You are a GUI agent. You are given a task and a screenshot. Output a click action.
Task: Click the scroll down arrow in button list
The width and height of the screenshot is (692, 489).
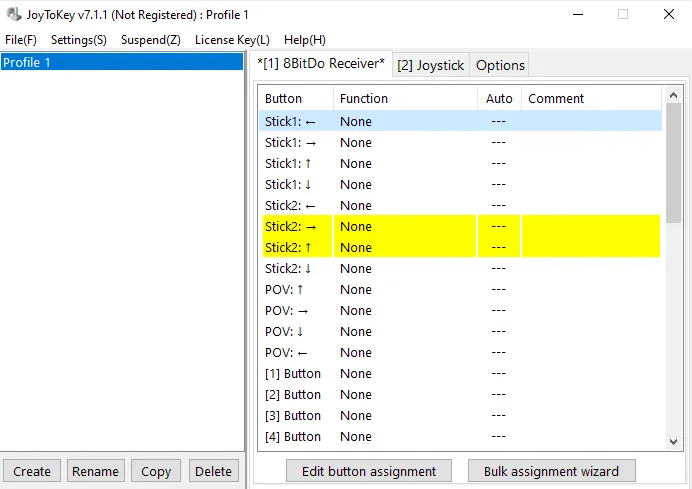(x=673, y=441)
